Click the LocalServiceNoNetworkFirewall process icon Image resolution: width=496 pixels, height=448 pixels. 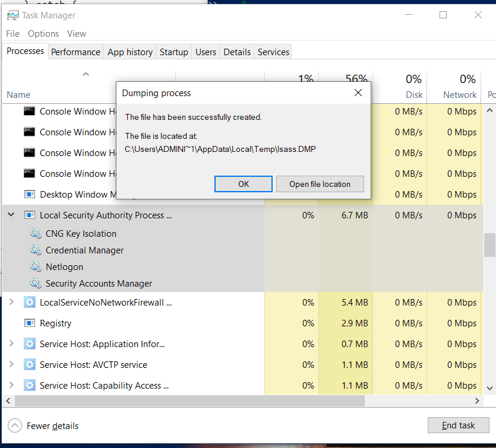coord(30,303)
